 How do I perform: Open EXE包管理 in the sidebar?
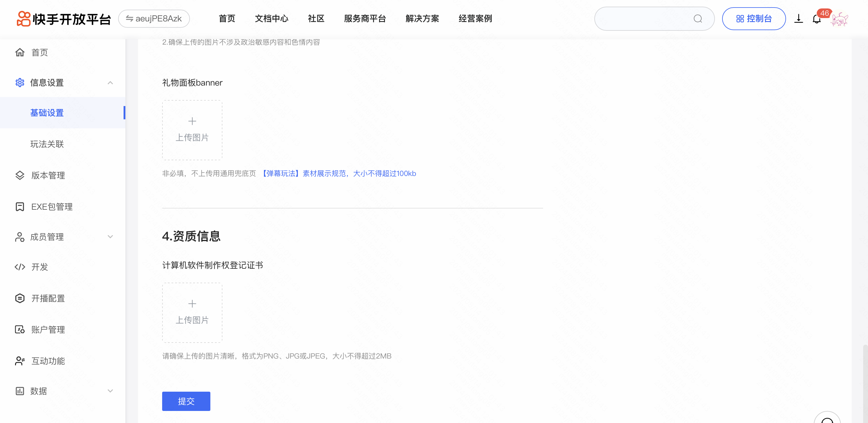[x=52, y=206]
